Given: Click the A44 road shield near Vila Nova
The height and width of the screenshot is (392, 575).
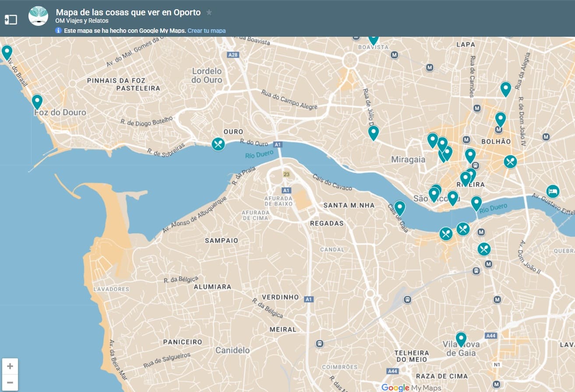Looking at the screenshot, I should pyautogui.click(x=491, y=336).
